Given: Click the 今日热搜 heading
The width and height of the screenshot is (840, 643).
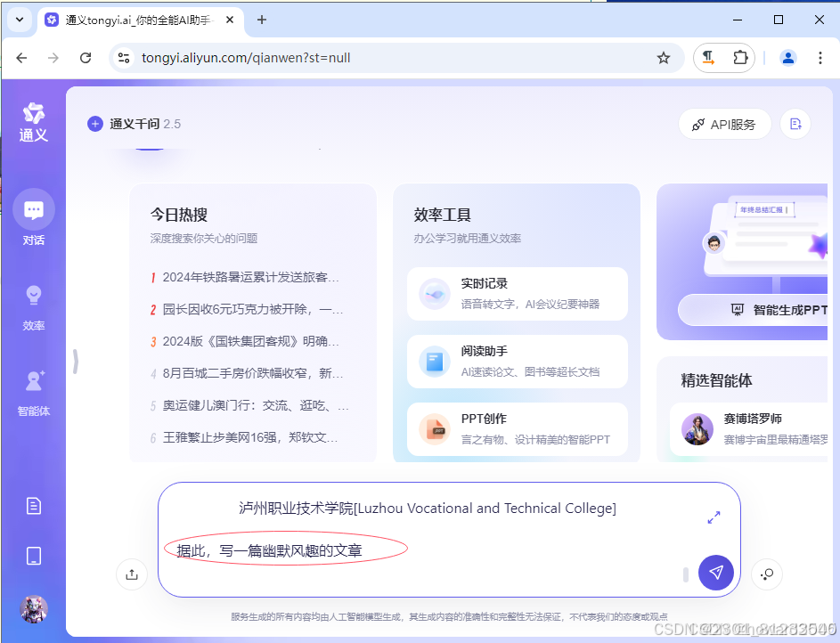Looking at the screenshot, I should click(178, 215).
